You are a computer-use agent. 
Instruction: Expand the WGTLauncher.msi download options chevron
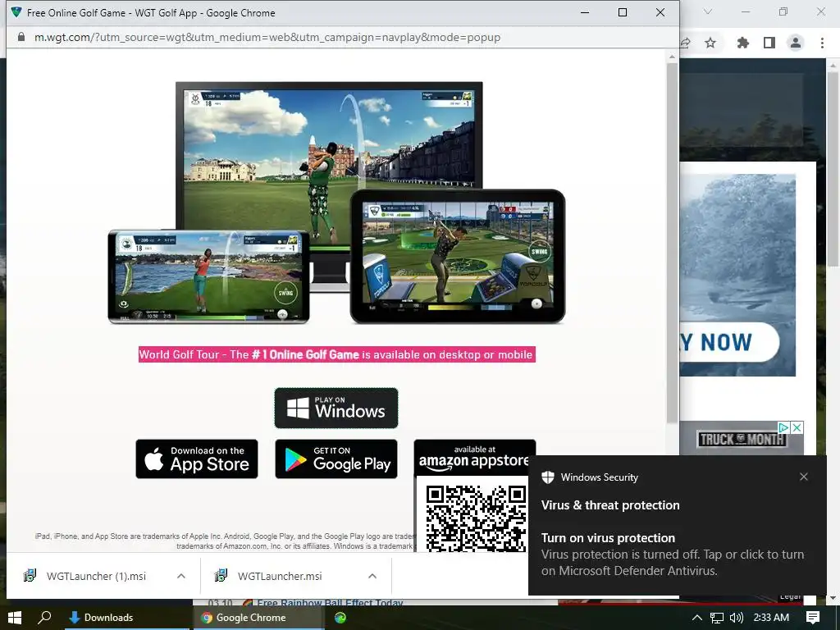(372, 576)
